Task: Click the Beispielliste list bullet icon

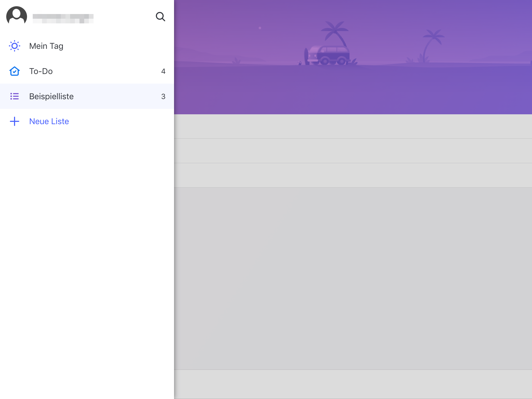Action: tap(15, 96)
